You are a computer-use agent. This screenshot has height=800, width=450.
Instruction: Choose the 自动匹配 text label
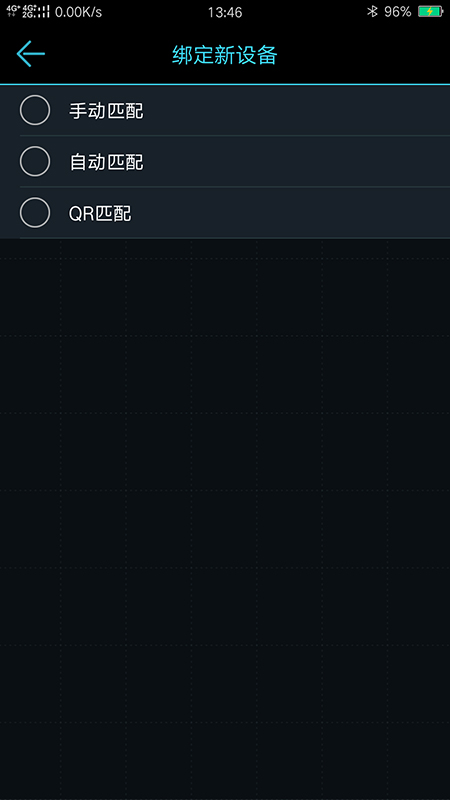click(106, 162)
